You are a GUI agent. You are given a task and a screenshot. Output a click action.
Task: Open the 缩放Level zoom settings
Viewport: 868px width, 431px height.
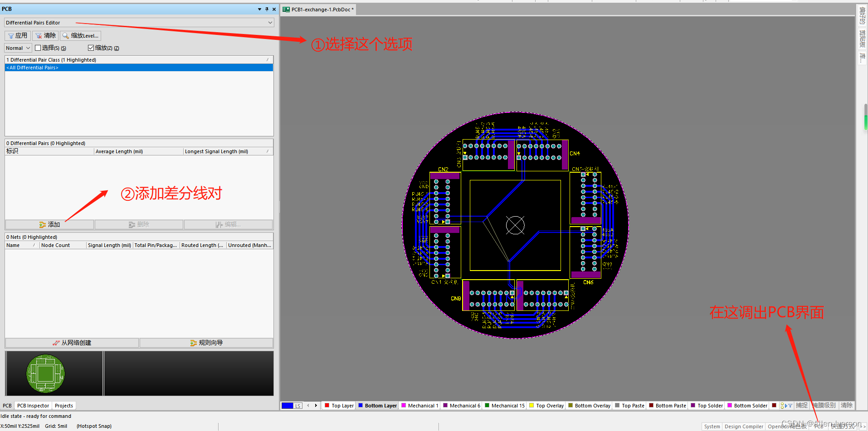tap(80, 36)
